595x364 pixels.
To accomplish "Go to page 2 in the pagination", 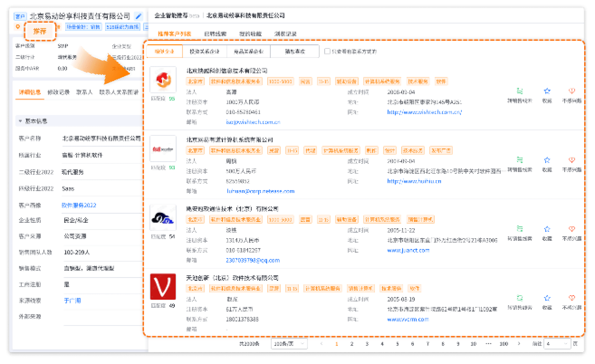I will (x=351, y=344).
